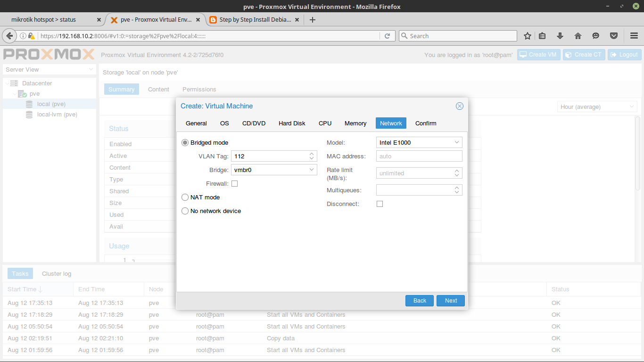Screen dimensions: 644x362
Task: Go to Firefox home icon
Action: pyautogui.click(x=578, y=36)
